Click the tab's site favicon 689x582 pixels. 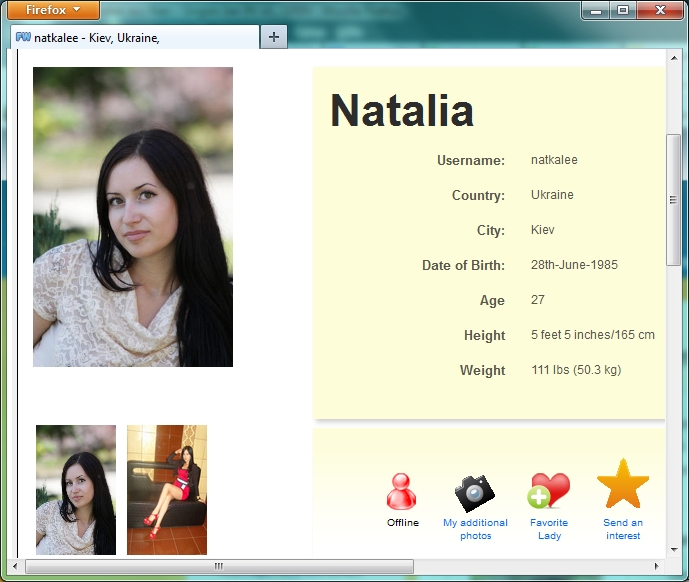(x=23, y=37)
